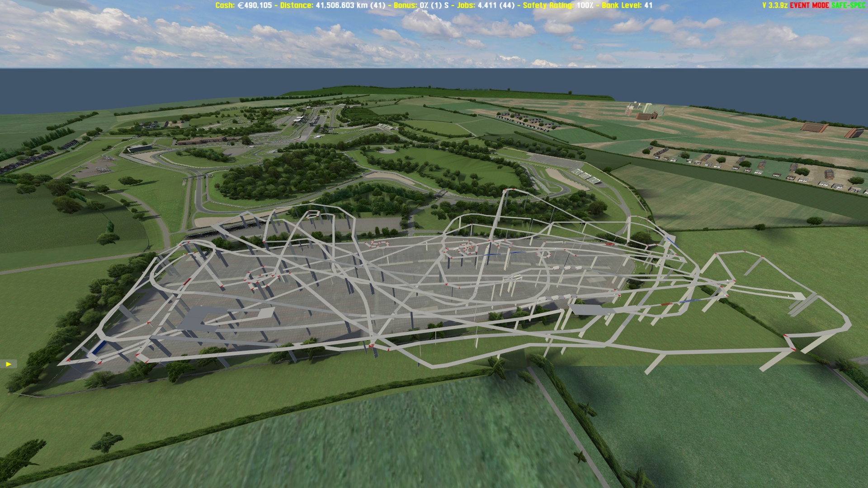Click the blue marker at the layout's left corner

[99, 347]
